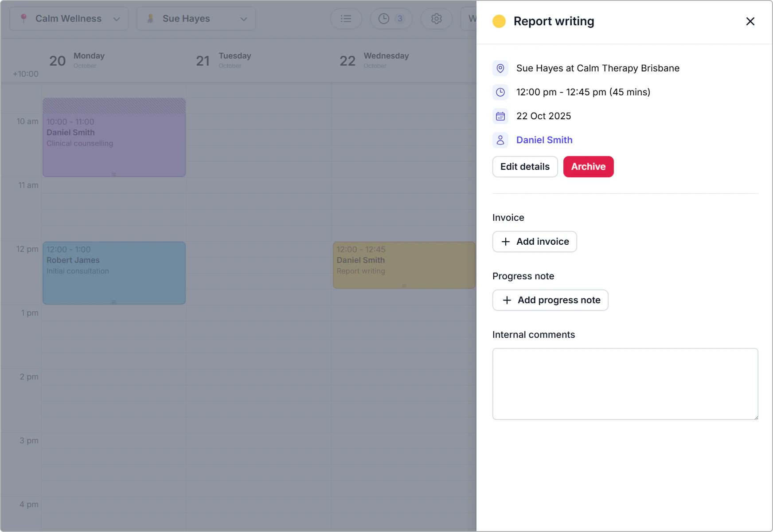Click '12:00 pm - 12:45 pm (45 mins)' text

[x=583, y=92]
